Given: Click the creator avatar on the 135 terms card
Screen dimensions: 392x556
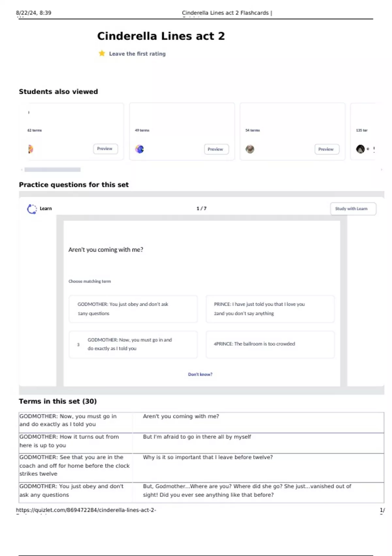Looking at the screenshot, I should [x=360, y=149].
